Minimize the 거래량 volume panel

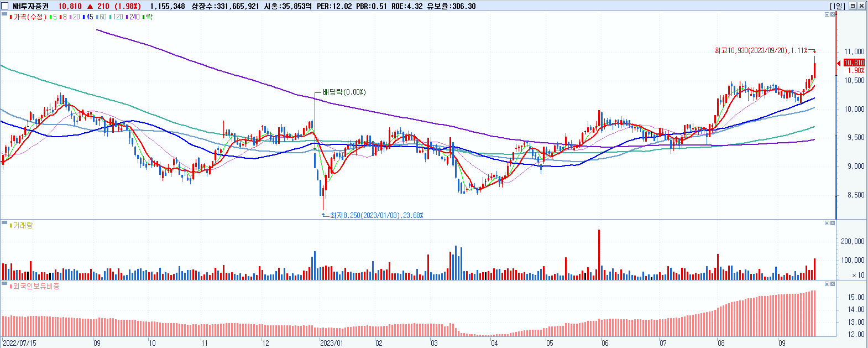point(828,223)
